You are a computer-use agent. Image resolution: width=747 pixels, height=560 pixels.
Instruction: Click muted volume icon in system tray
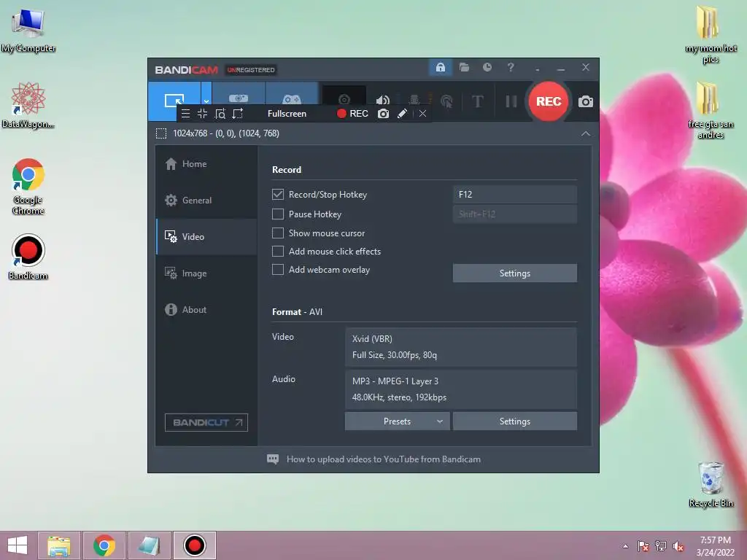[x=678, y=546]
